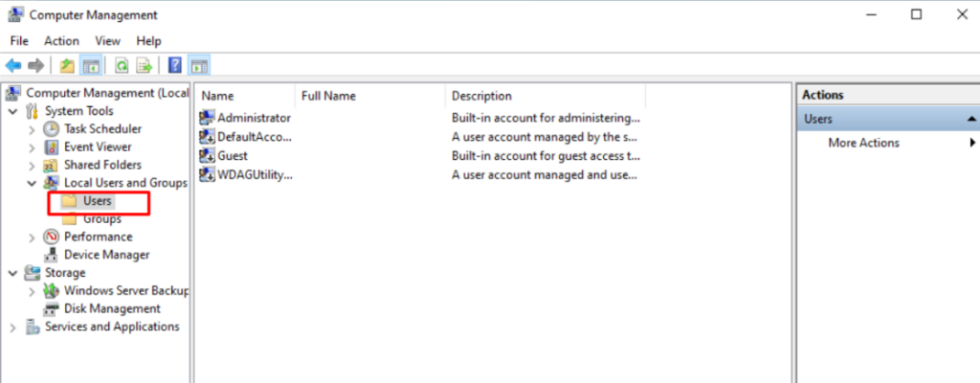
Task: Open the More Actions submenu arrow
Action: tap(972, 143)
